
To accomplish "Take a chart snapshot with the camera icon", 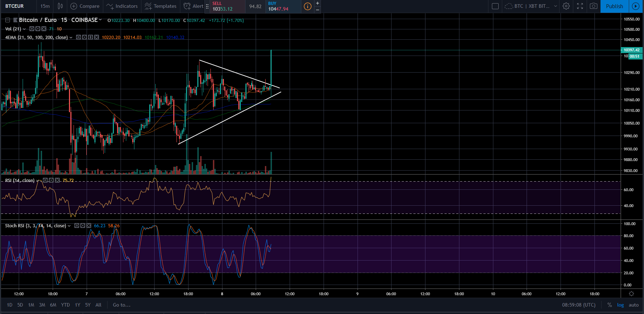I will tap(593, 6).
